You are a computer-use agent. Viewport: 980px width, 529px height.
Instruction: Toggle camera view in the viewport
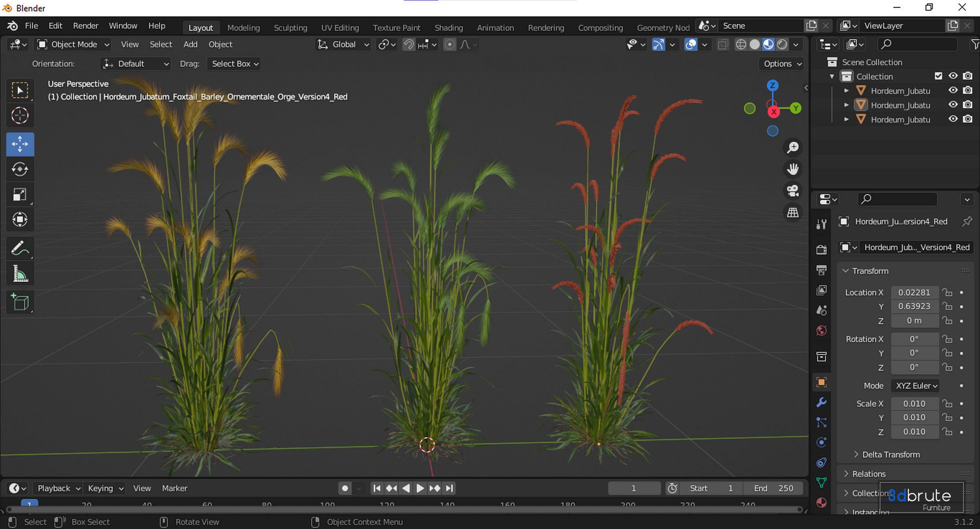click(793, 191)
